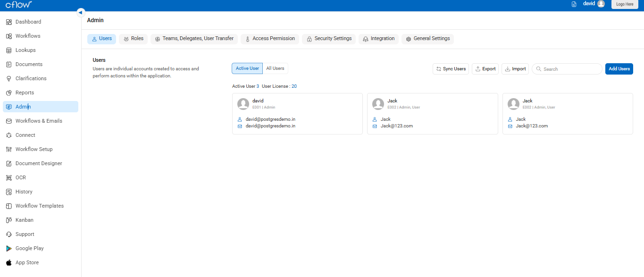Click the User License count 20

coord(294,86)
